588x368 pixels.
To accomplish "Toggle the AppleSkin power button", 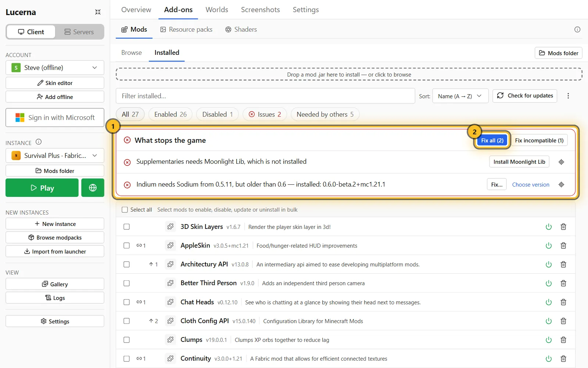I will [x=549, y=245].
